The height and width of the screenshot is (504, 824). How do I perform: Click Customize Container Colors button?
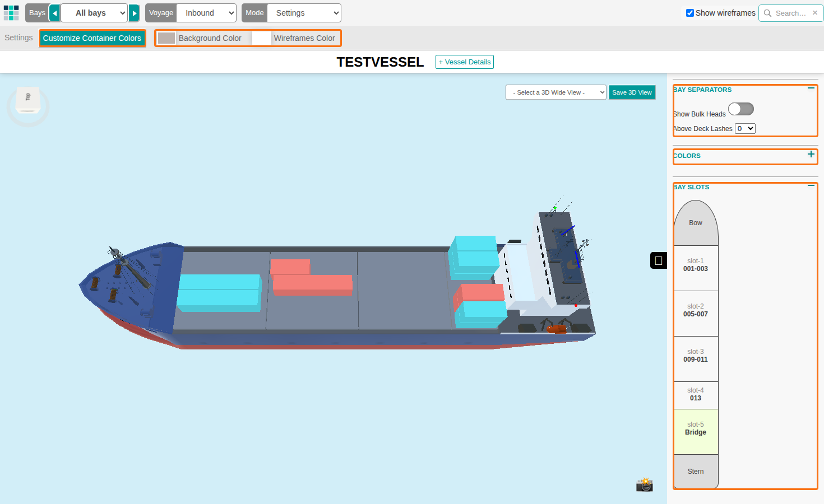pyautogui.click(x=92, y=38)
